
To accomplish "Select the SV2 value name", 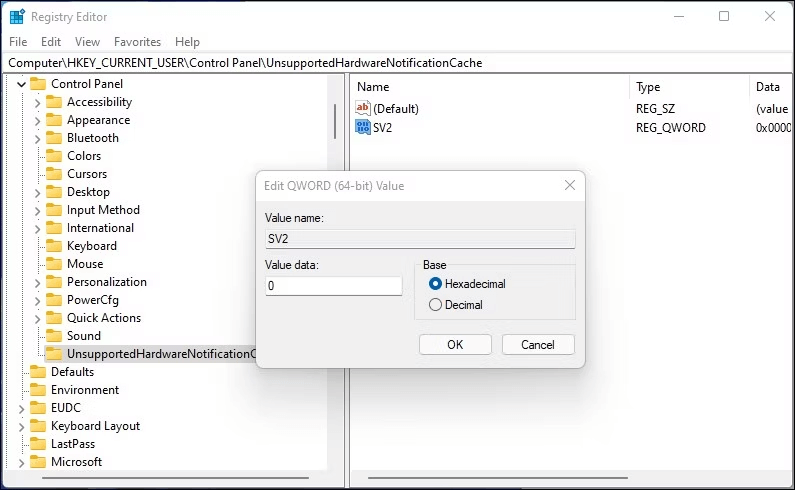I will (382, 128).
